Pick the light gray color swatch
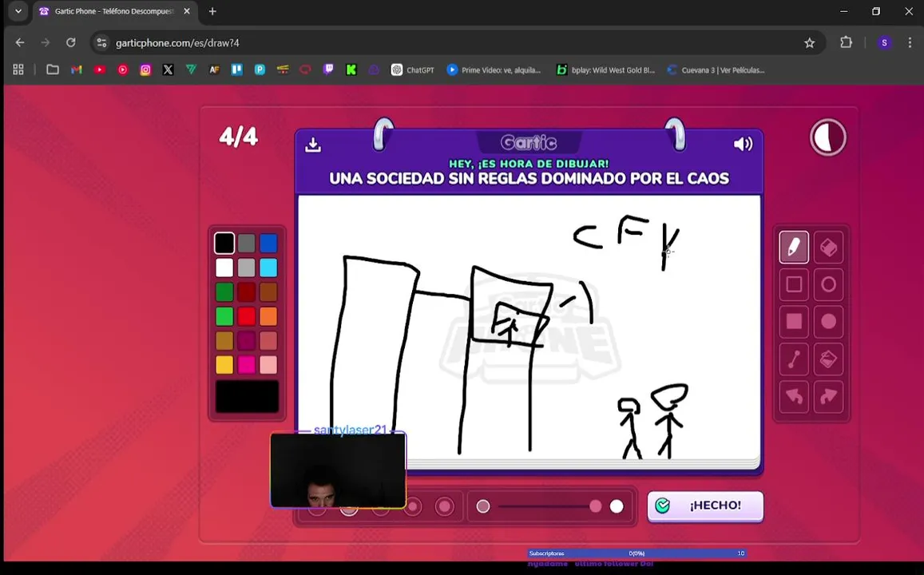Screen dimensions: 924x575 (x=246, y=268)
